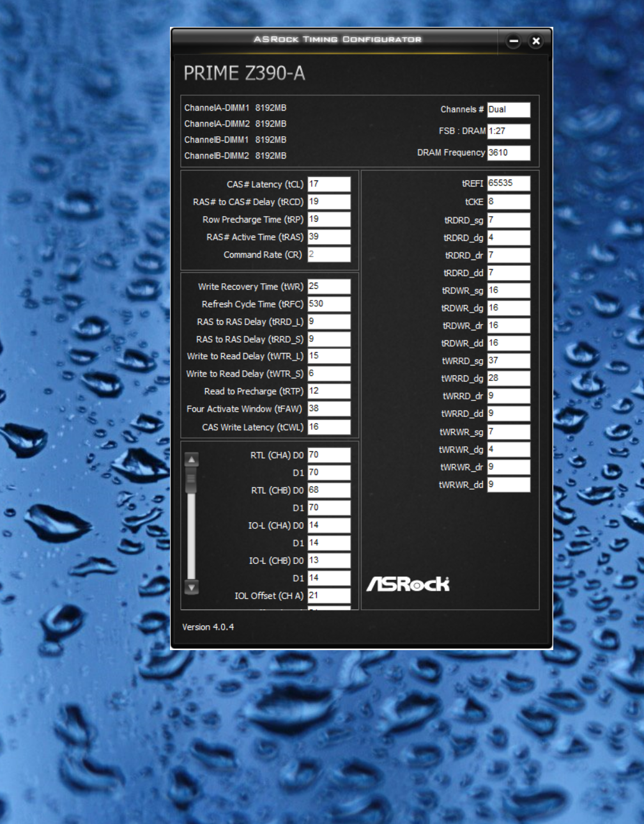Select the IO-L (CHB) D0 field
This screenshot has width=644, height=824.
coord(329,561)
